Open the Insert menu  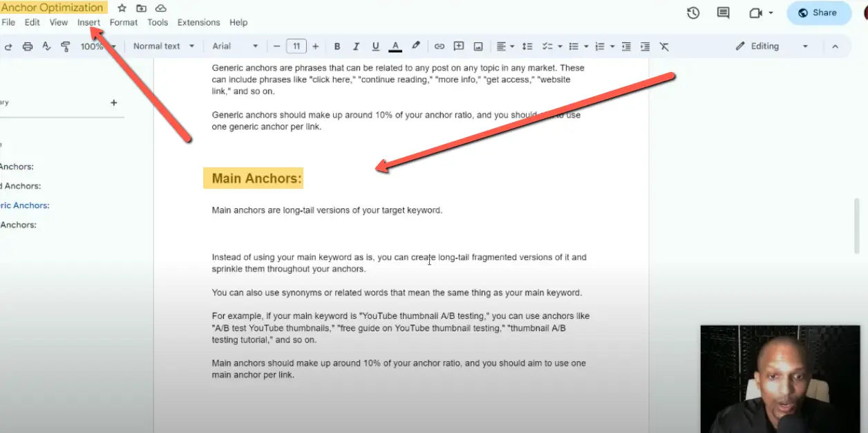(x=88, y=21)
